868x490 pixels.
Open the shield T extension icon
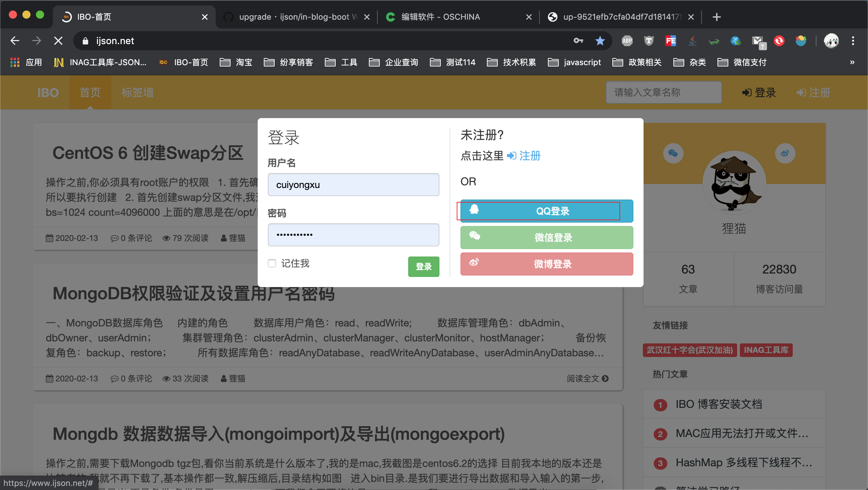click(649, 41)
